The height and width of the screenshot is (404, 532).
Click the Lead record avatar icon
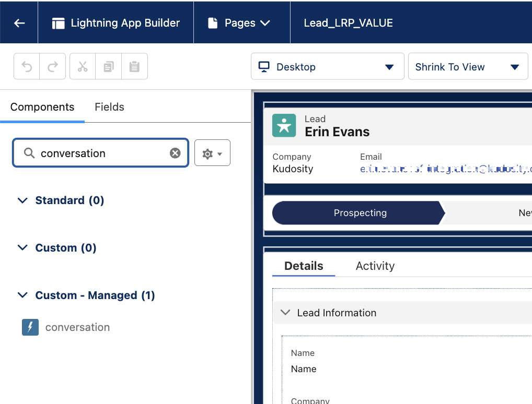(284, 126)
